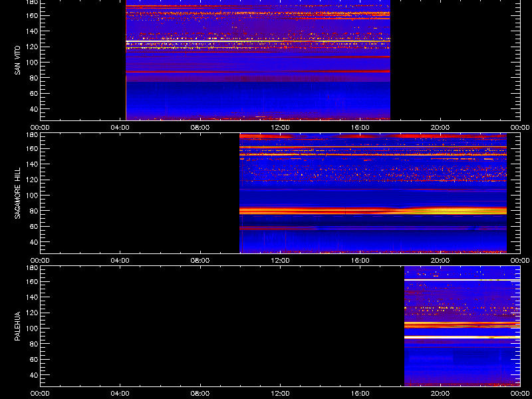Click the SAN VITO station label
The height and width of the screenshot is (399, 532).
18,61
